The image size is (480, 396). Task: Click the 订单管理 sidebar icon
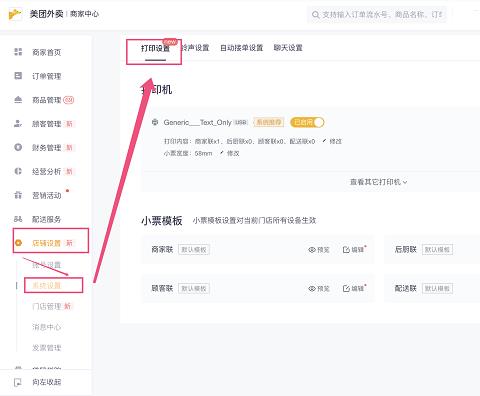(x=18, y=76)
